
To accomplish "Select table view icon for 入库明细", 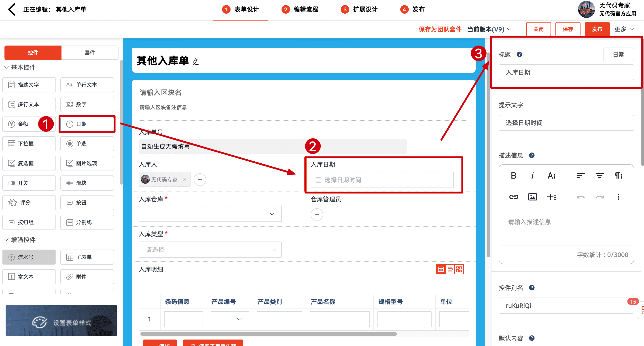I will point(441,269).
